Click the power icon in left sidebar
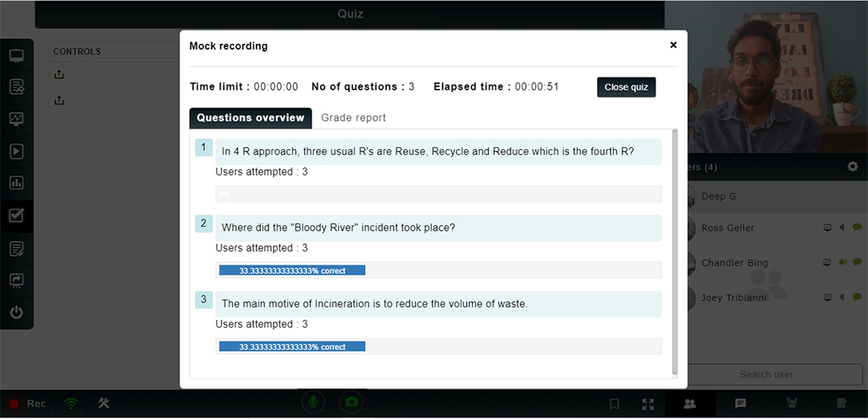The image size is (868, 419). (x=16, y=312)
